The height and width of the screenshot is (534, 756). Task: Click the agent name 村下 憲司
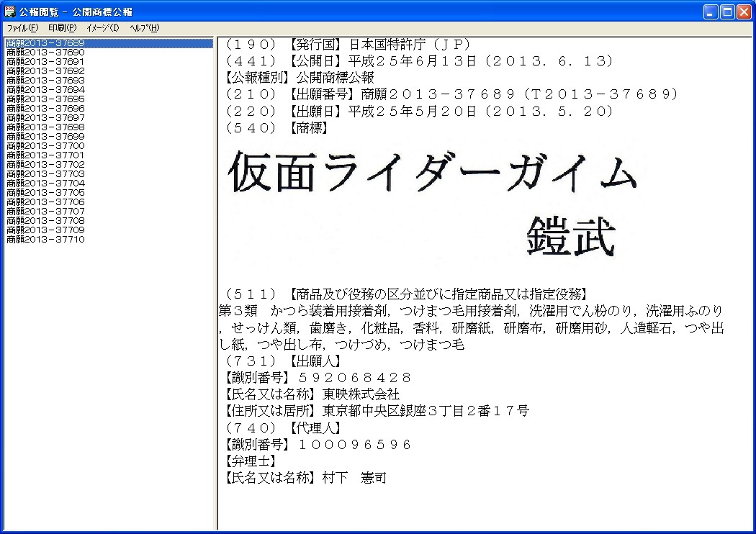click(x=354, y=478)
